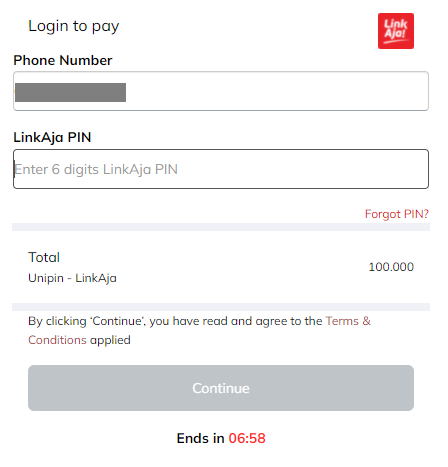This screenshot has width=448, height=467.
Task: Click the gray divider below Forgot PIN?
Action: (x=221, y=227)
